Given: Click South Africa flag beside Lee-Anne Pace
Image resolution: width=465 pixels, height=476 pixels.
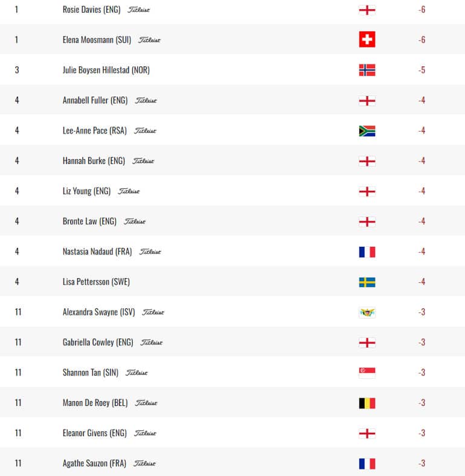Looking at the screenshot, I should coord(367,130).
